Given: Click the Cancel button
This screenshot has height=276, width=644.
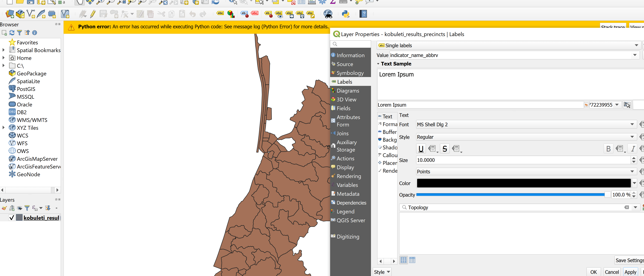Looking at the screenshot, I should click(612, 272).
